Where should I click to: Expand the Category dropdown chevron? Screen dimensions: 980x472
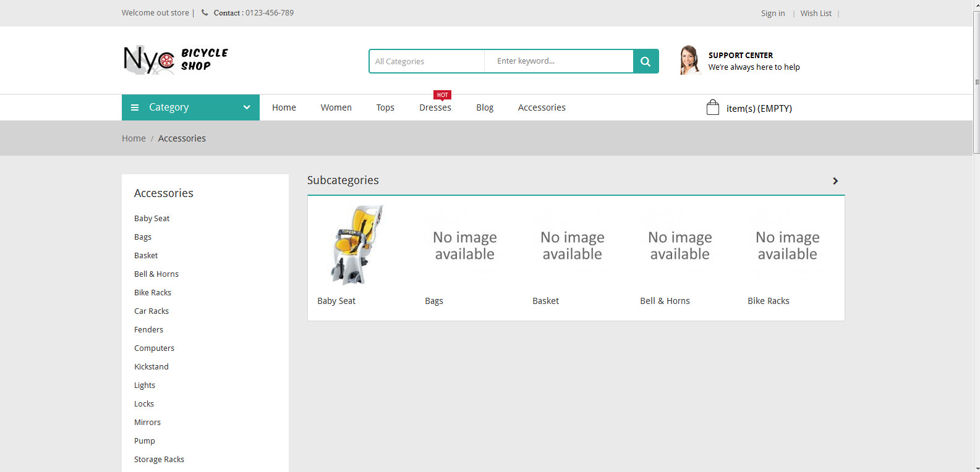pos(247,107)
